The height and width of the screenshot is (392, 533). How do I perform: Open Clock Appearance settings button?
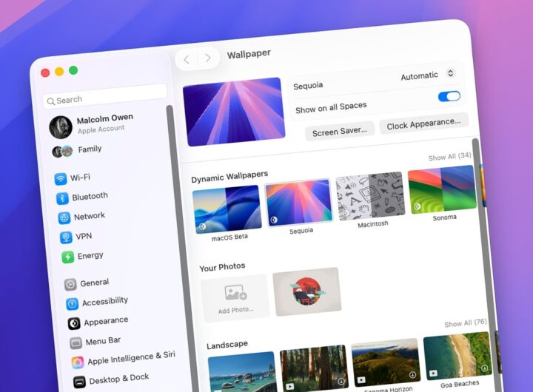coord(423,124)
